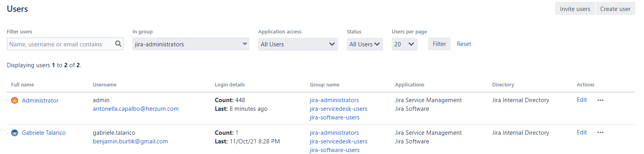Change the Users per page dropdown
This screenshot has height=154, width=644.
pyautogui.click(x=405, y=44)
